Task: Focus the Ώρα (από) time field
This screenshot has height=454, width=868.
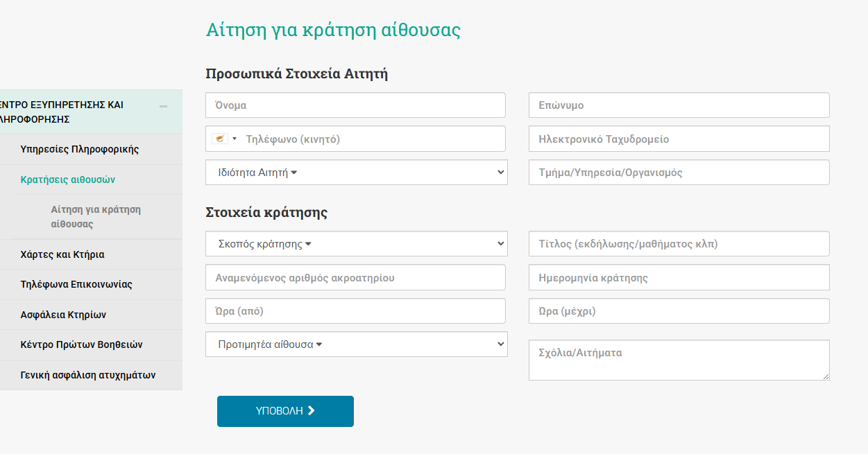Action: tap(355, 311)
